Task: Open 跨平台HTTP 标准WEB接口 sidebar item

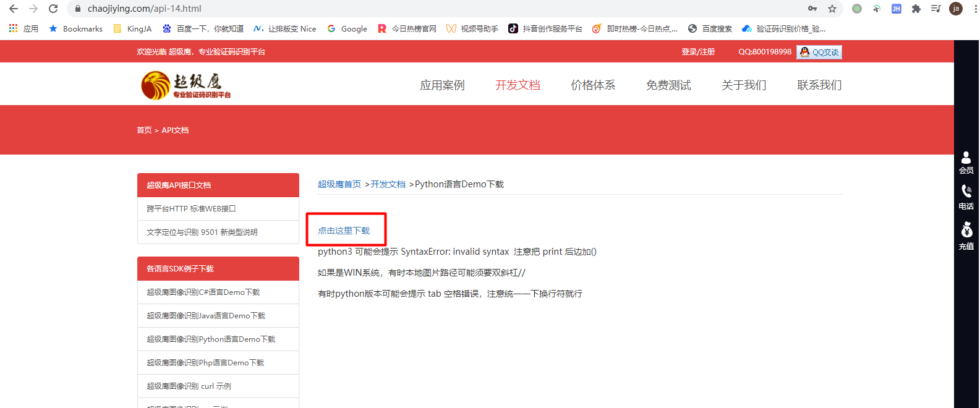Action: (218, 209)
